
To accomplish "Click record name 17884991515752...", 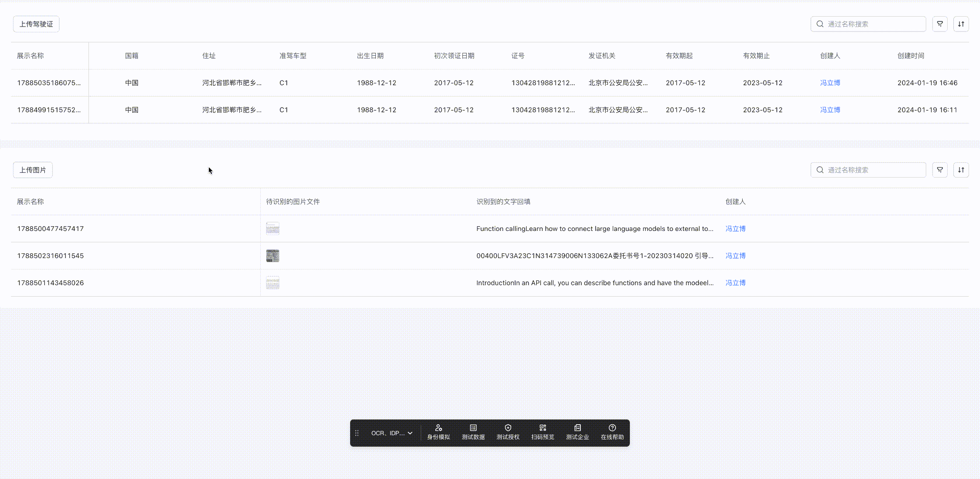I will (x=49, y=110).
